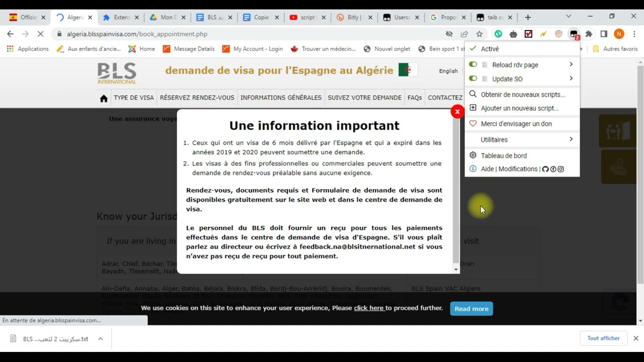This screenshot has width=644, height=362.
Task: Open the download item chevron menu
Action: [100, 339]
